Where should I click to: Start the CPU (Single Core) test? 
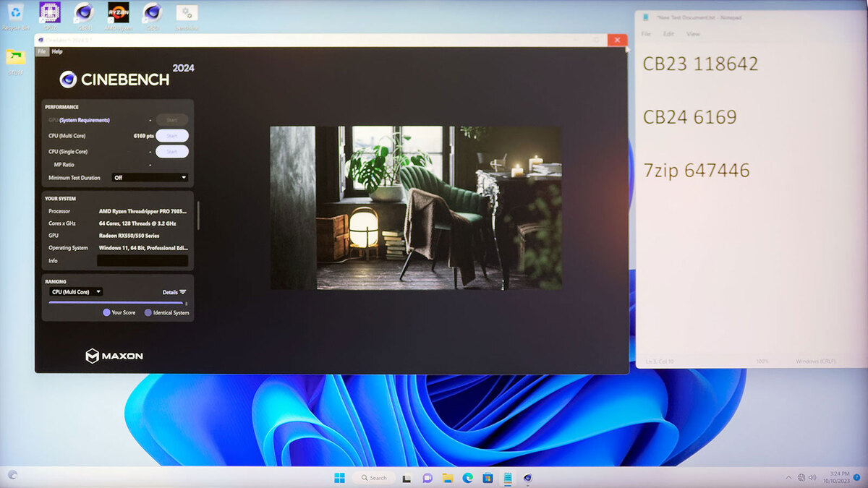coord(172,152)
